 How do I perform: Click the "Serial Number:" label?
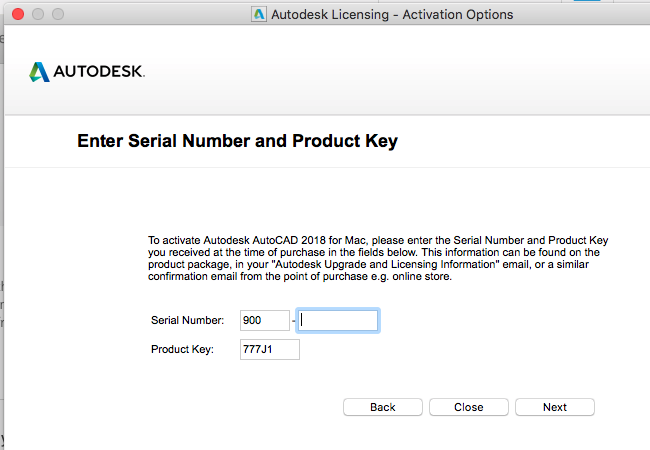187,320
